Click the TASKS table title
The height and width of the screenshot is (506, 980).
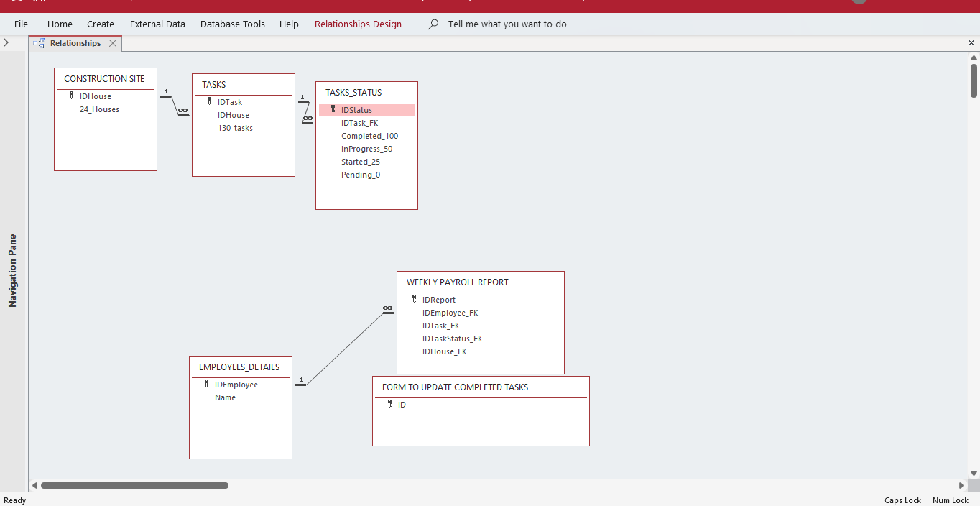click(x=214, y=85)
